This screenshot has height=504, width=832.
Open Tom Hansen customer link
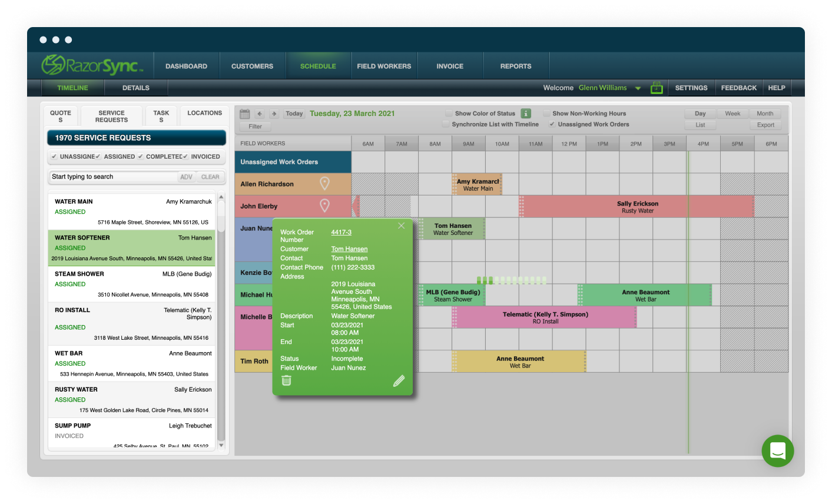(x=349, y=249)
